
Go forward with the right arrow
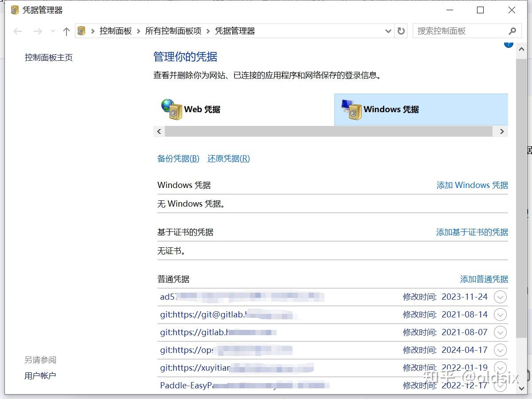pyautogui.click(x=38, y=31)
